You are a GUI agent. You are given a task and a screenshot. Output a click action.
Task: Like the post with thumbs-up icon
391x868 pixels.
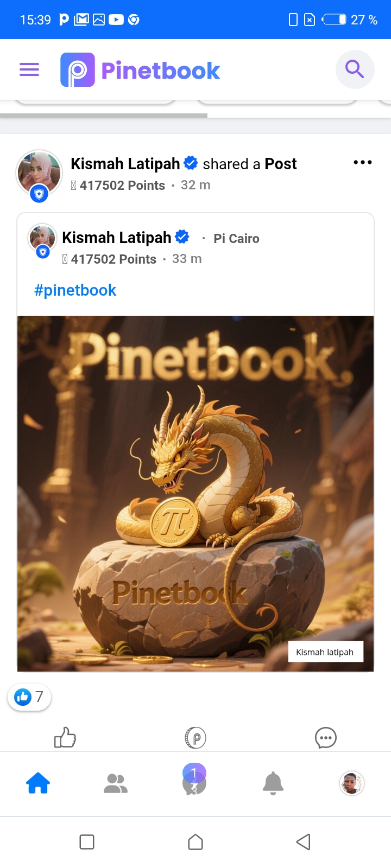click(65, 737)
